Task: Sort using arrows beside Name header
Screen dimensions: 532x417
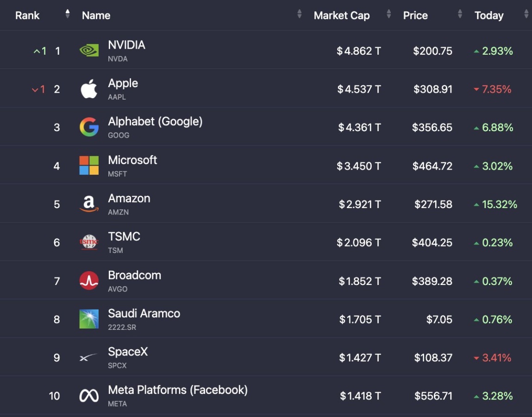Action: pos(299,14)
